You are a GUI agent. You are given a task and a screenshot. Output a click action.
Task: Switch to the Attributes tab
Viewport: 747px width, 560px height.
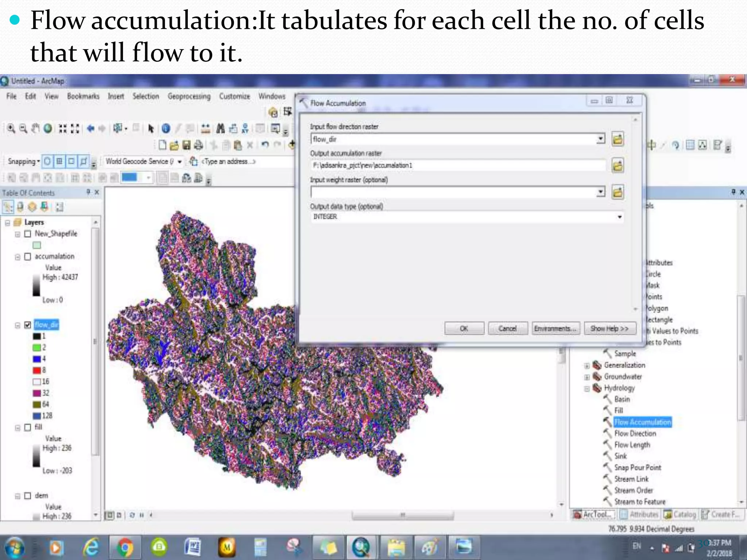tap(640, 514)
